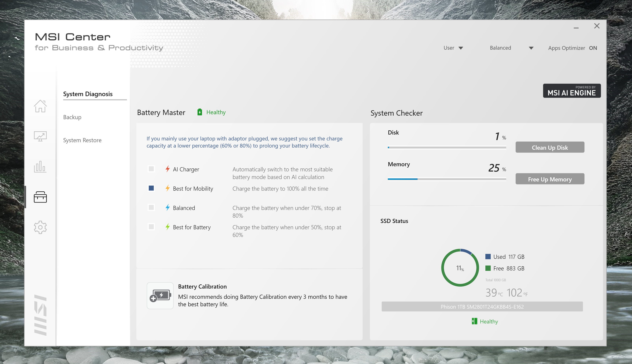
Task: Select the Best for Battery checkbox
Action: [x=151, y=227]
